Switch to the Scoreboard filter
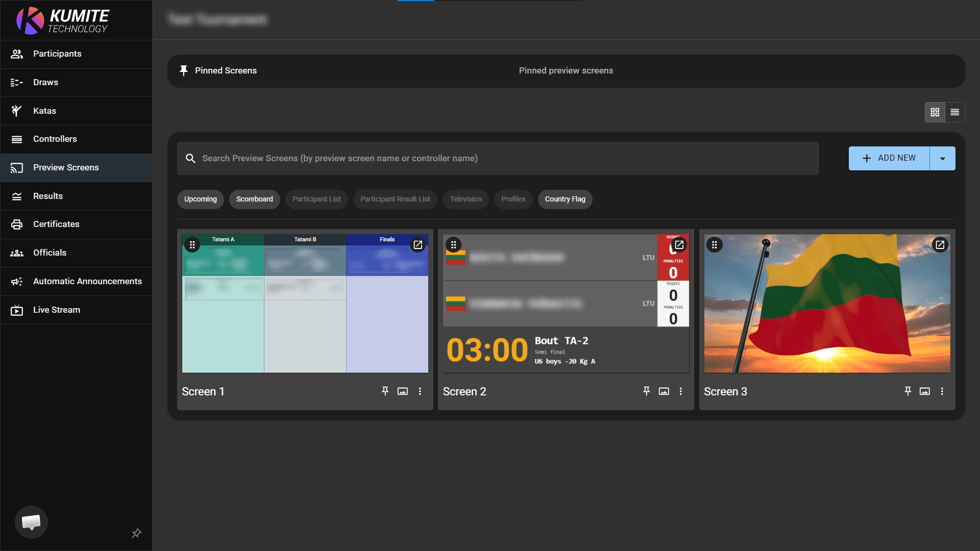 254,199
